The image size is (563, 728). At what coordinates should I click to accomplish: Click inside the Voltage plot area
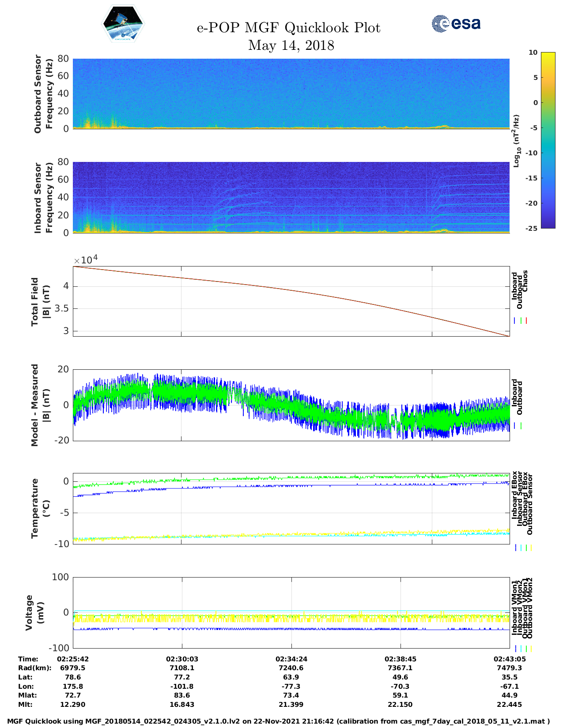(x=291, y=612)
